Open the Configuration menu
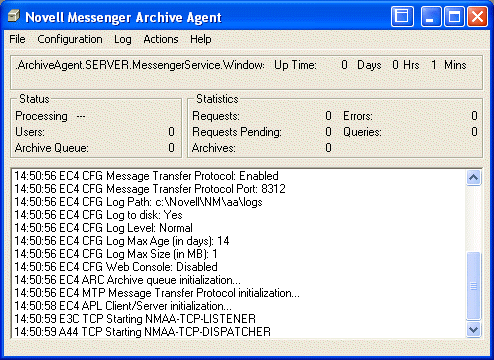The height and width of the screenshot is (360, 494). (x=70, y=39)
